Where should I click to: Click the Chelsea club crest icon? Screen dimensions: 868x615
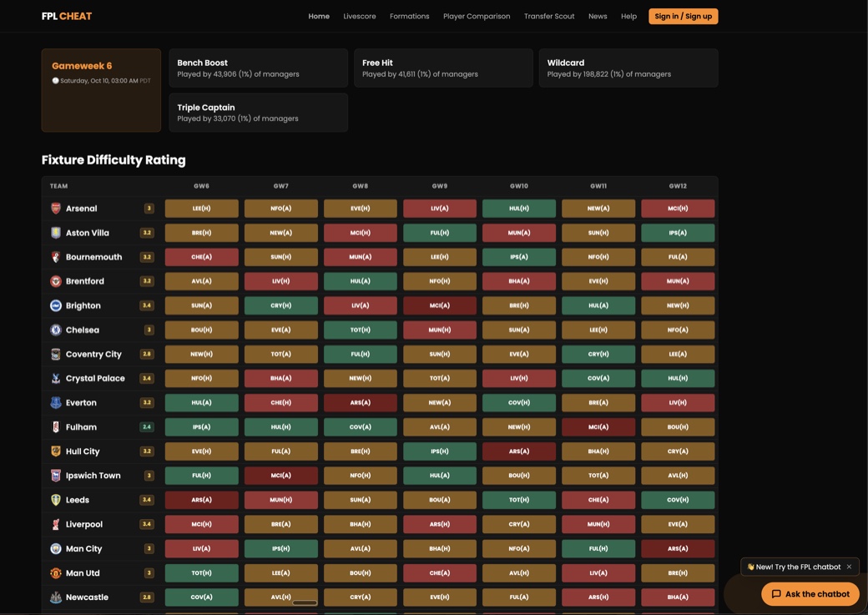pyautogui.click(x=56, y=330)
